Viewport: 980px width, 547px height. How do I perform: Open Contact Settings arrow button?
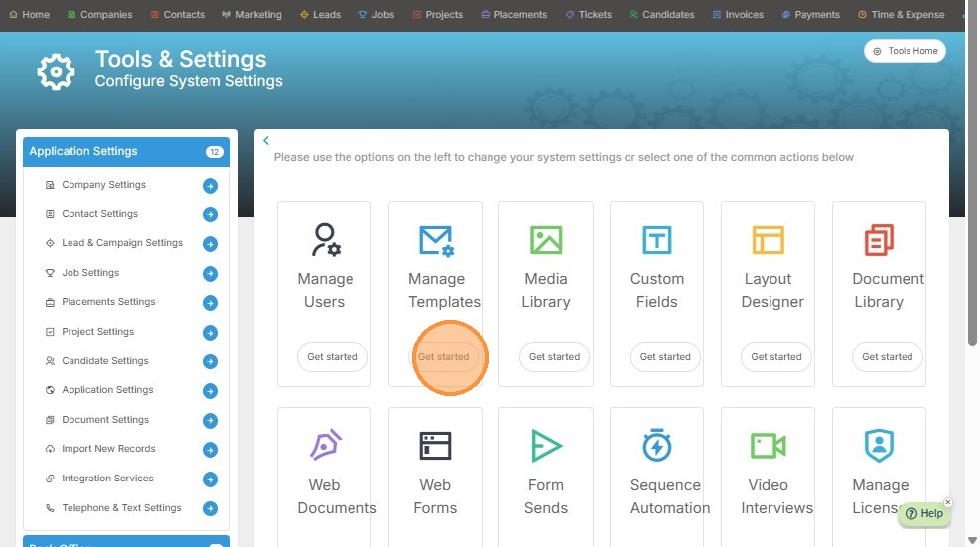[210, 215]
